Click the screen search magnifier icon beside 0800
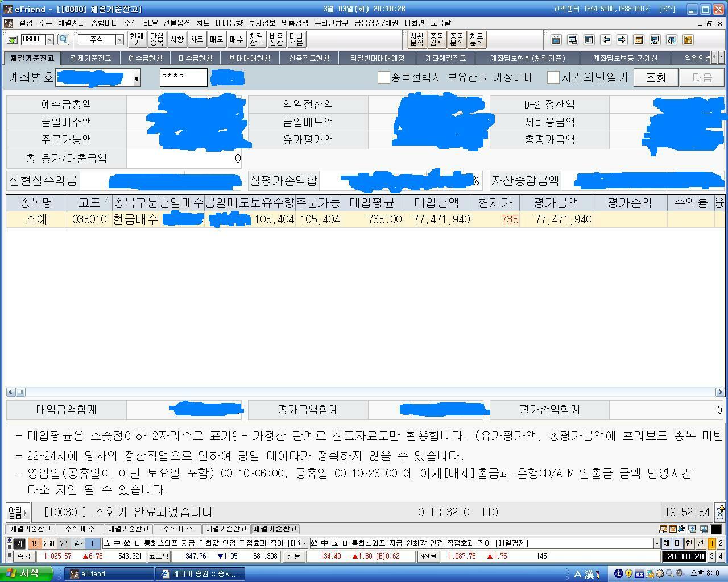Viewport: 728px width, 582px height. (63, 40)
